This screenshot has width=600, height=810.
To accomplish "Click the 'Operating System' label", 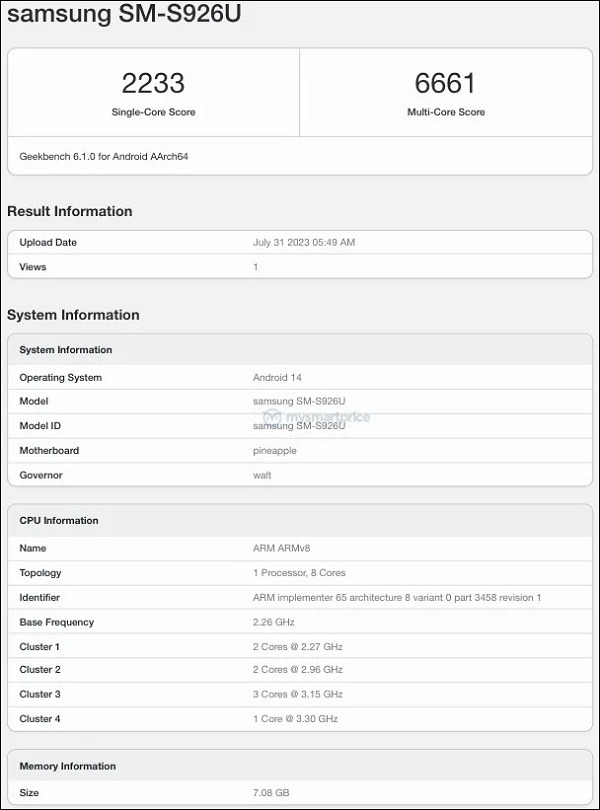I will pos(60,378).
